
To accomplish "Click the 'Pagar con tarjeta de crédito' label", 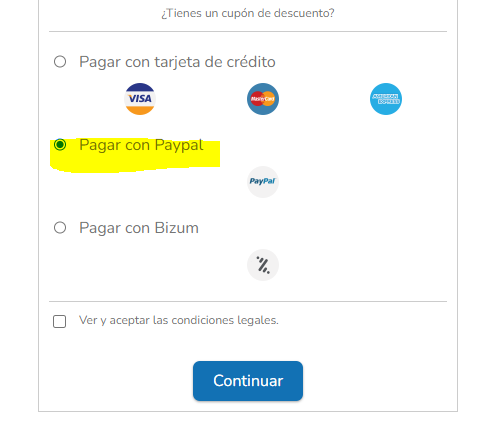I will tap(177, 62).
